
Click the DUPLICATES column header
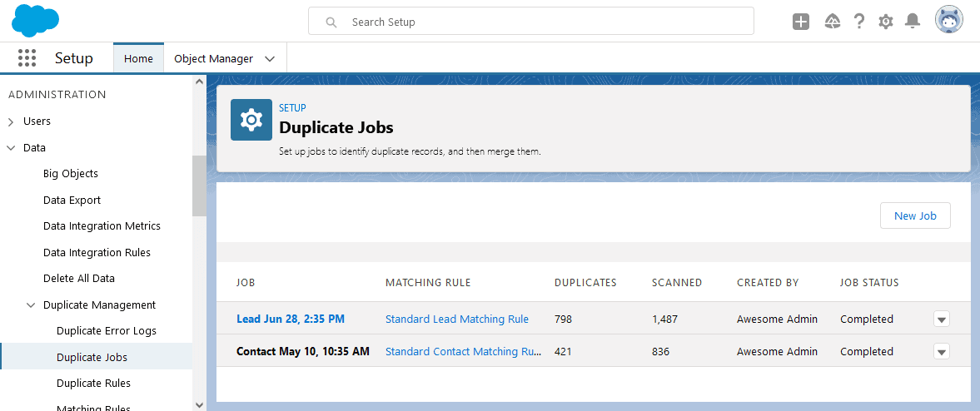(585, 282)
